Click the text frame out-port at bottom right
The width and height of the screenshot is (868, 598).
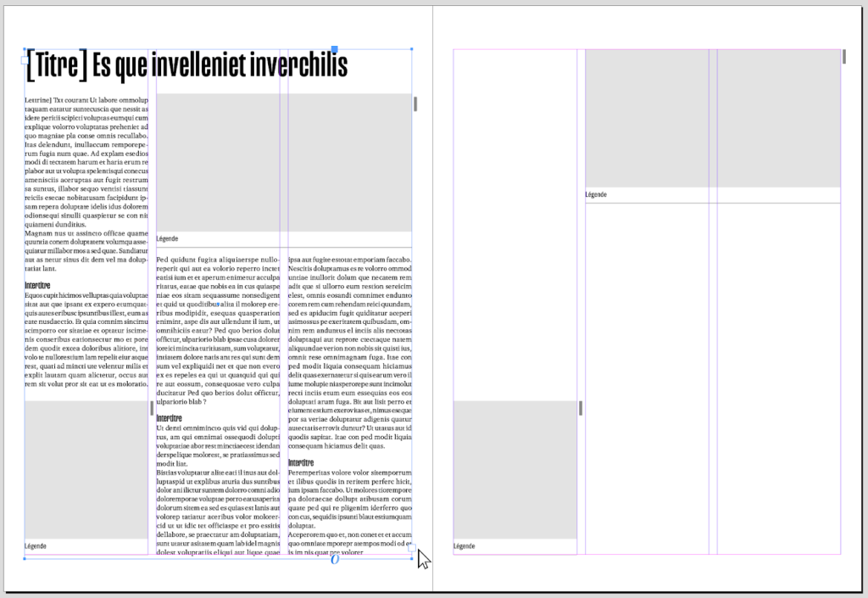[x=412, y=548]
